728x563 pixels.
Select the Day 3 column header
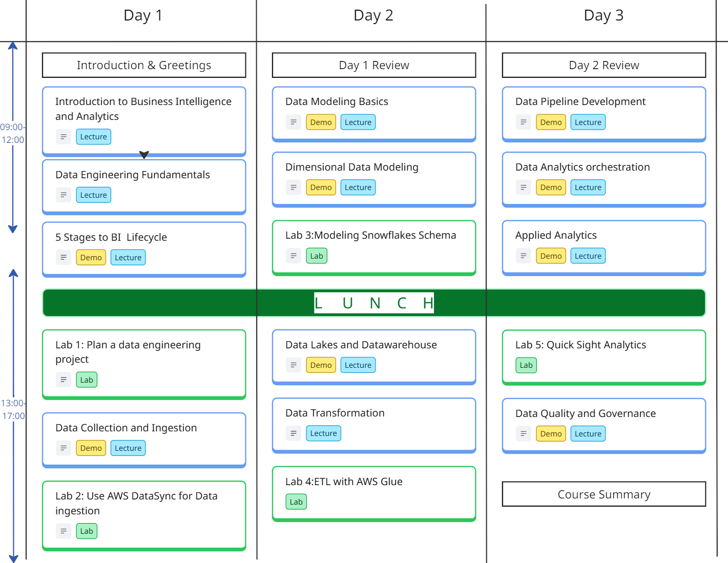click(x=604, y=15)
